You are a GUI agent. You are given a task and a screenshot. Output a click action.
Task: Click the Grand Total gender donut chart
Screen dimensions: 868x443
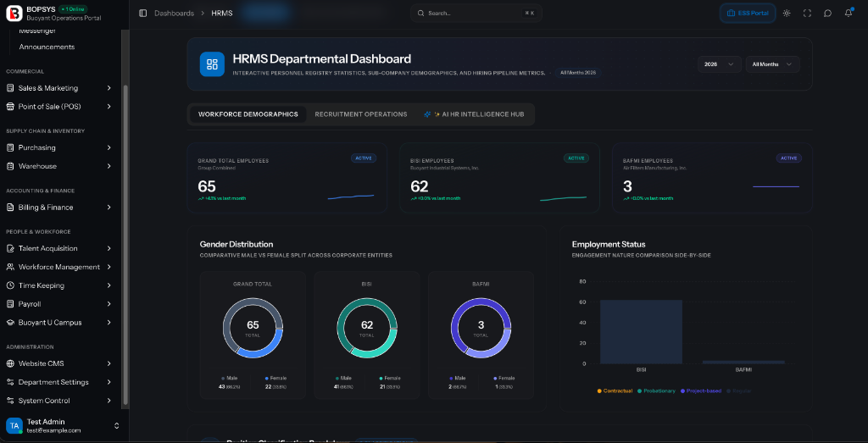coord(253,328)
